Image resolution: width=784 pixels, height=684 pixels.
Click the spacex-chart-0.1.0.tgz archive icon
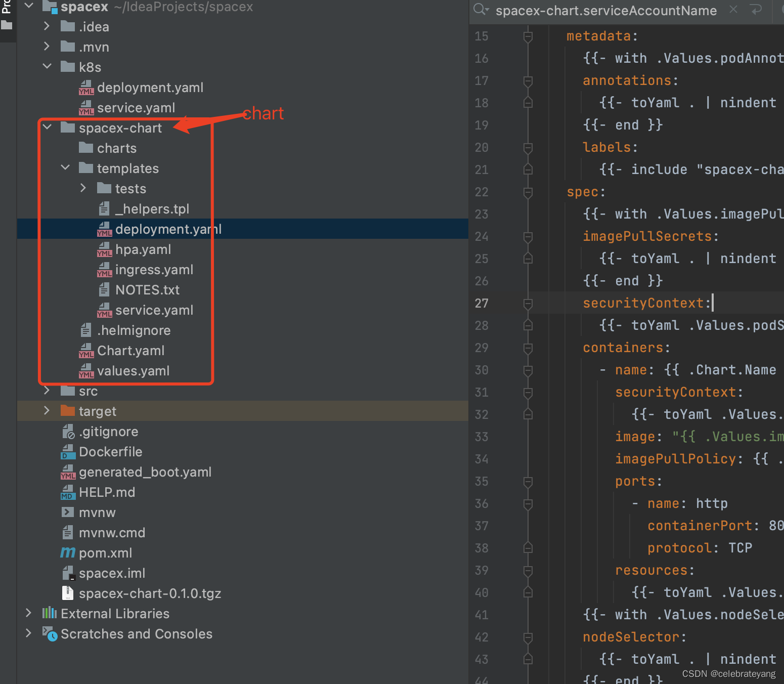coord(67,593)
